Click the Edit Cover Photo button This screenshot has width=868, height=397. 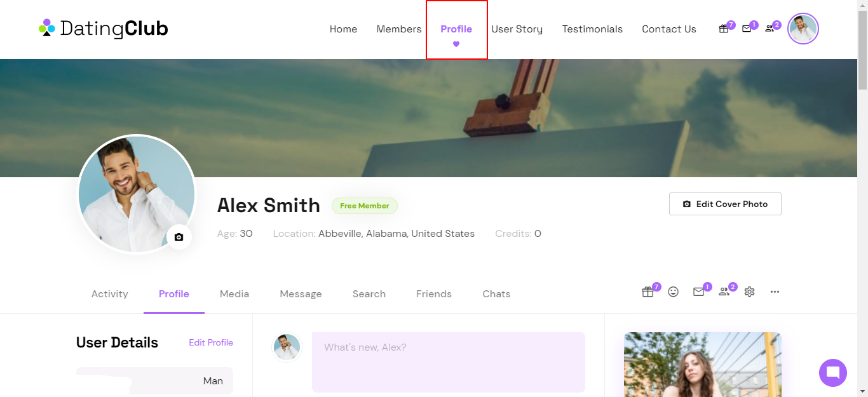pos(725,204)
